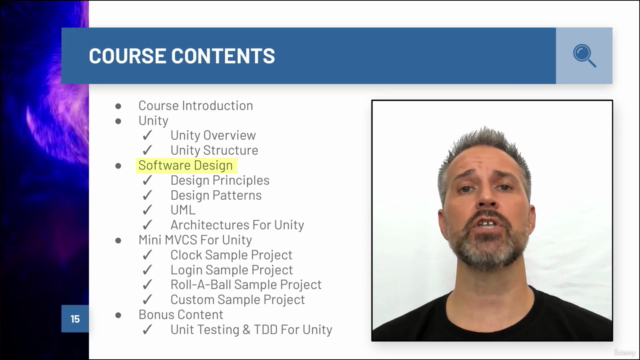Click checkmark beside 'Clock Sample Project'
The image size is (640, 360).
point(147,255)
